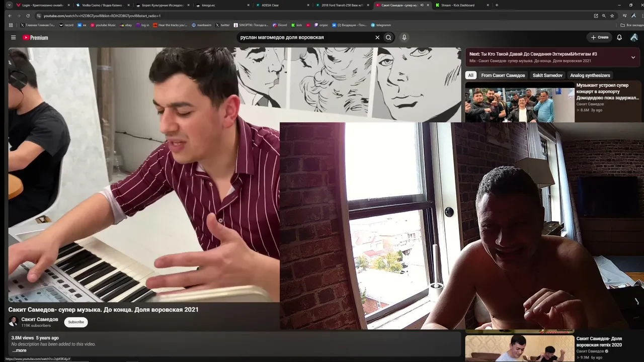
Task: Open the Доля воровская remix 2020 title
Action: point(599,342)
